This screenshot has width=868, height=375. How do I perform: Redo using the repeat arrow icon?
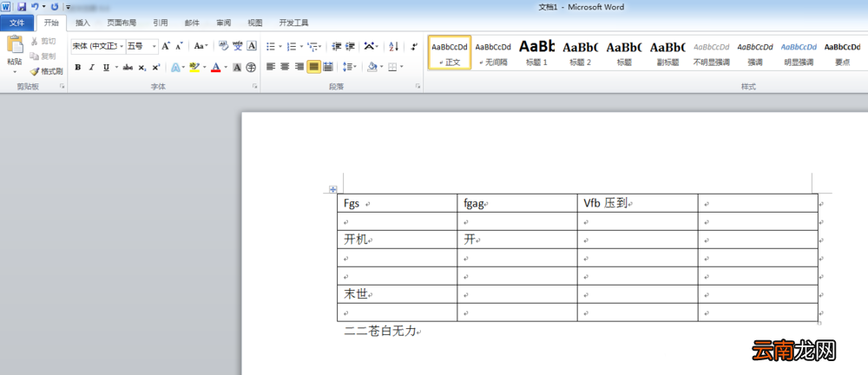pyautogui.click(x=54, y=7)
